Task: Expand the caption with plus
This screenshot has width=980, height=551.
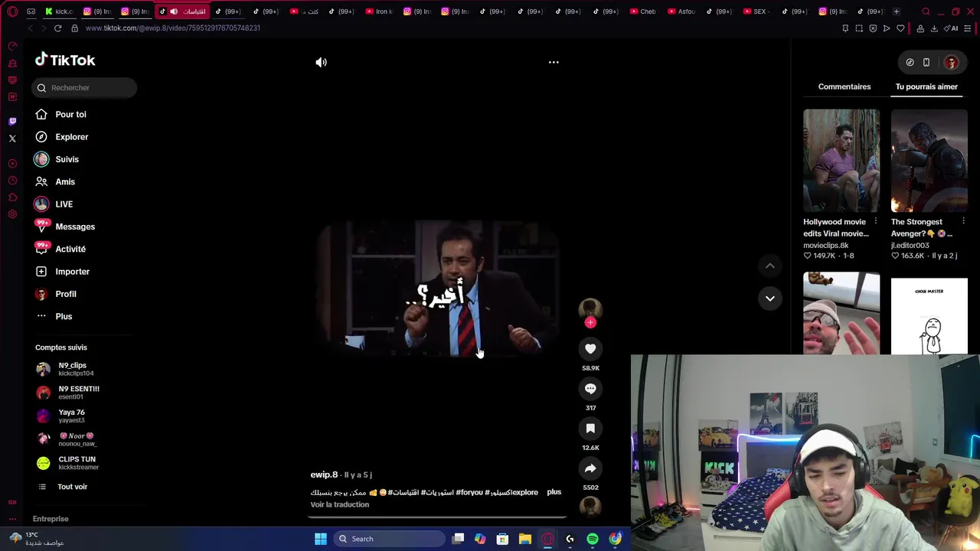Action: tap(554, 492)
